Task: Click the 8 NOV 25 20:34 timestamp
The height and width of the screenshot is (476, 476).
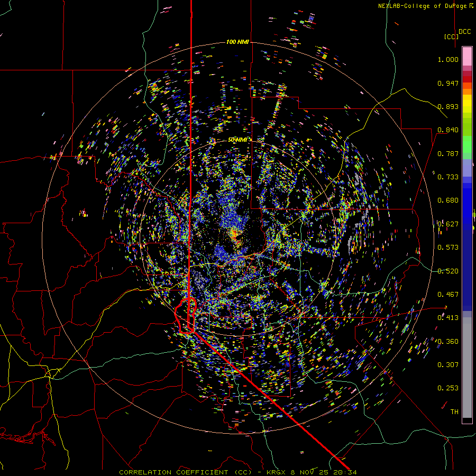Action: click(x=324, y=472)
